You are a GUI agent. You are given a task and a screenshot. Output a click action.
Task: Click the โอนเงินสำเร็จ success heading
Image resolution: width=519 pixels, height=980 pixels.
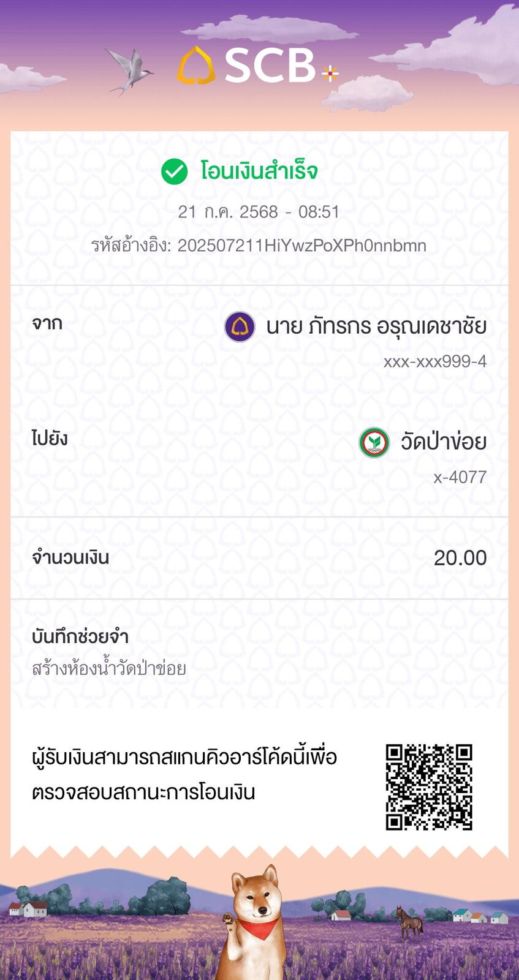pos(259,171)
